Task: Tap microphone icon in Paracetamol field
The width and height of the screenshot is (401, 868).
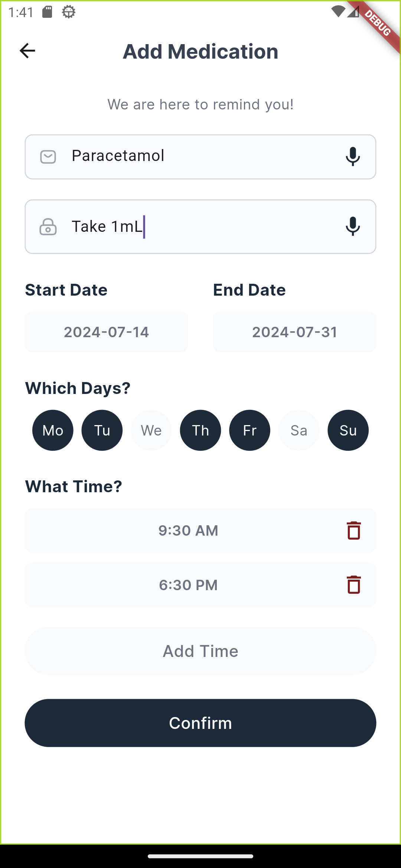Action: click(353, 157)
